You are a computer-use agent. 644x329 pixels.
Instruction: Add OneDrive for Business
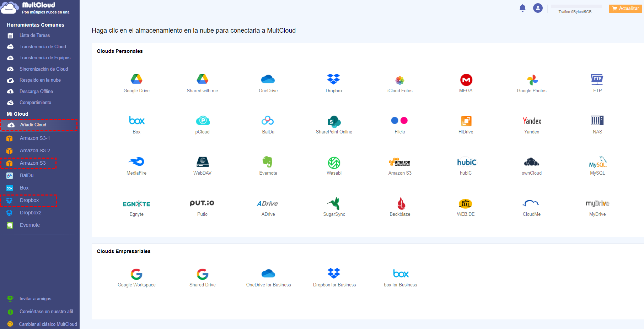click(268, 278)
